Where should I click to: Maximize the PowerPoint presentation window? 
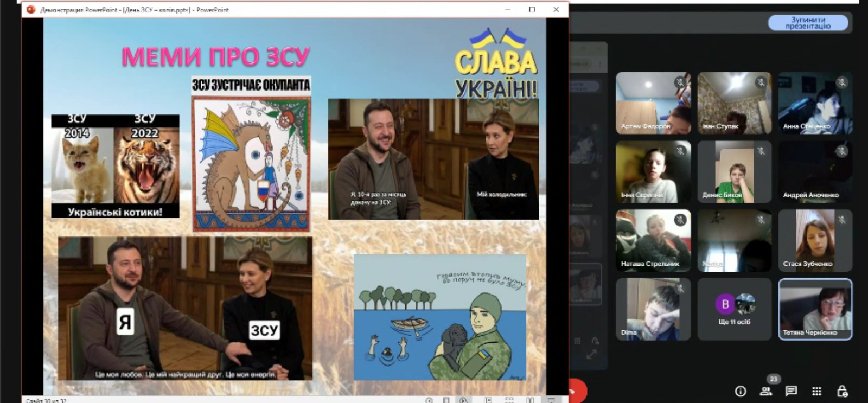(x=532, y=9)
